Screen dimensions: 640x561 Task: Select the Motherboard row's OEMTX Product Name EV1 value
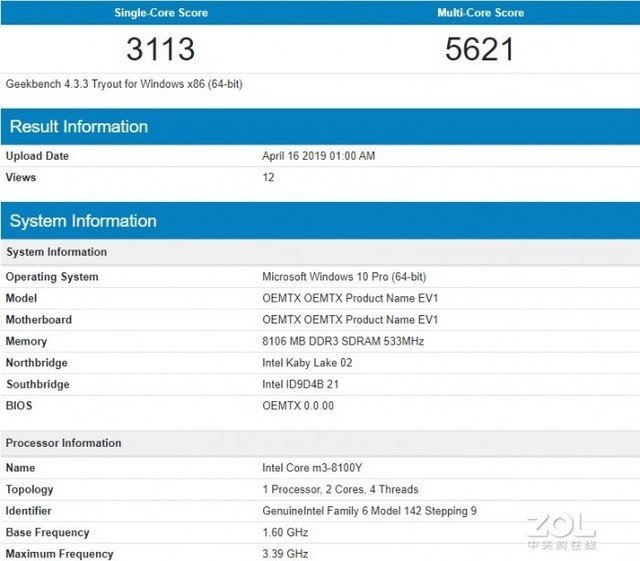tap(350, 320)
